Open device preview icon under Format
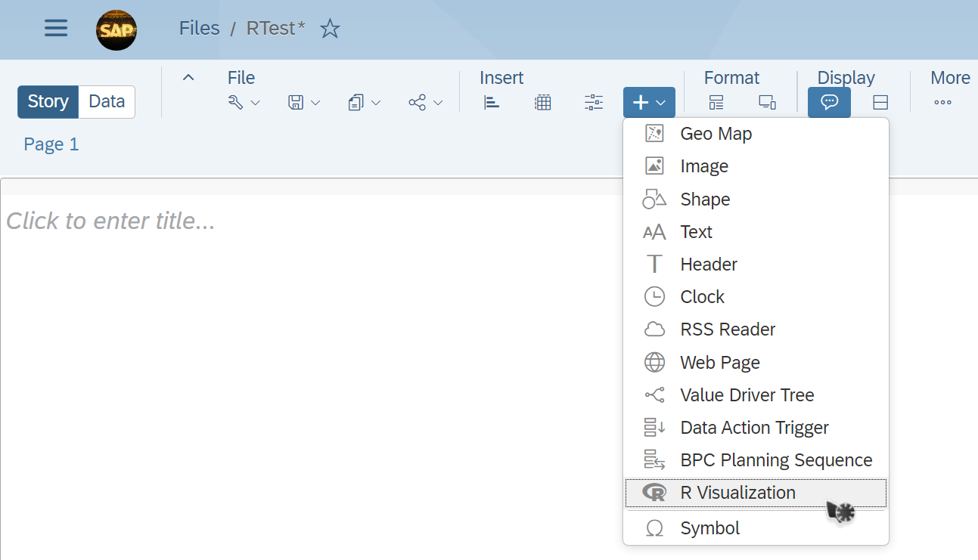This screenshot has width=978, height=560. pyautogui.click(x=767, y=103)
